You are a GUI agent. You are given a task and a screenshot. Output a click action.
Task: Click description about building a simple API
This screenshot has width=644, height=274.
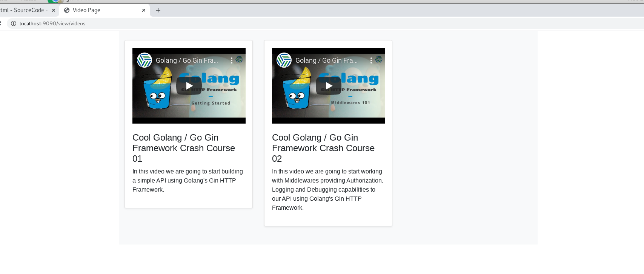[188, 181]
